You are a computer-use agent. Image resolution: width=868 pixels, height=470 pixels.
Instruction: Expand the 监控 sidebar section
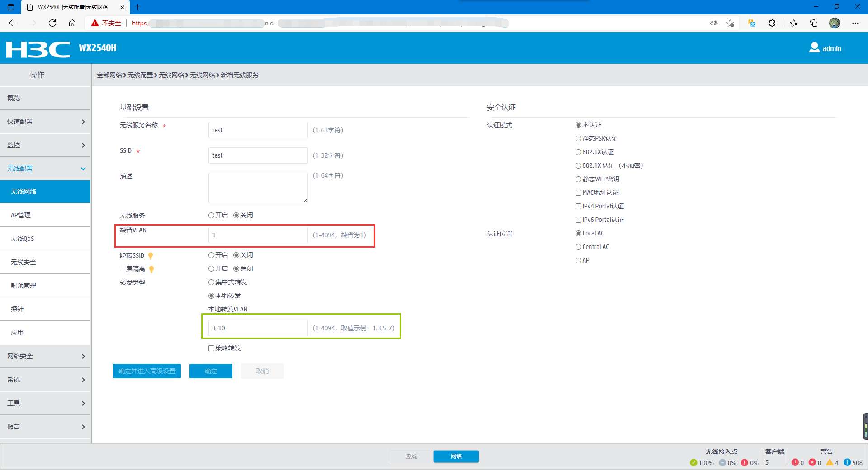[x=45, y=145]
